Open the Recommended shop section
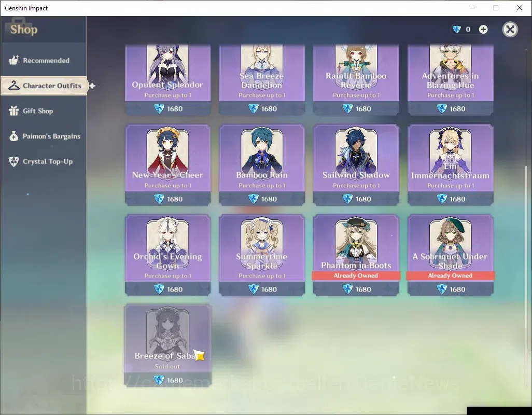 (43, 60)
